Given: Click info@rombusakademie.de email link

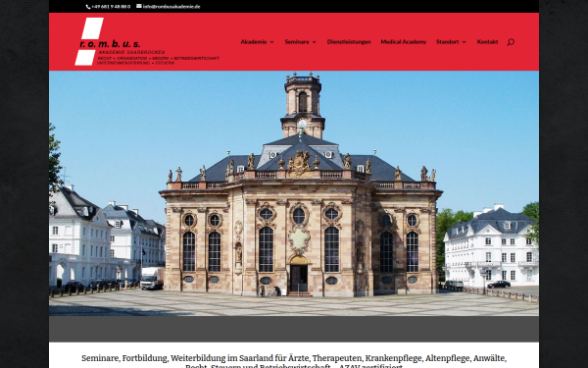Looking at the screenshot, I should [x=171, y=7].
